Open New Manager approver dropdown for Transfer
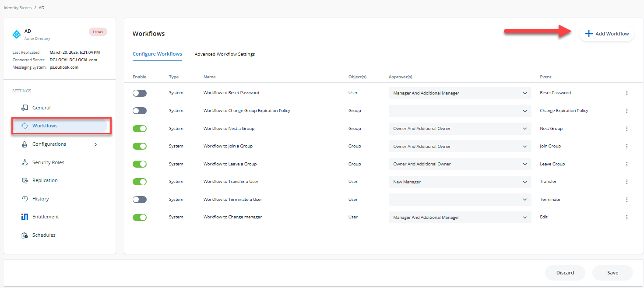Viewport: 644px width, 288px height. click(x=460, y=182)
